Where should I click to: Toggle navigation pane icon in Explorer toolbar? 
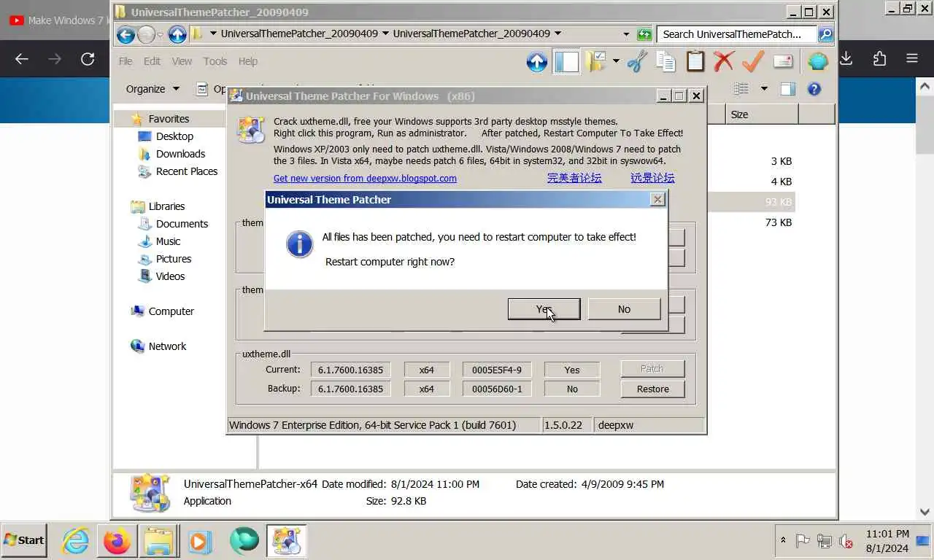(x=566, y=62)
